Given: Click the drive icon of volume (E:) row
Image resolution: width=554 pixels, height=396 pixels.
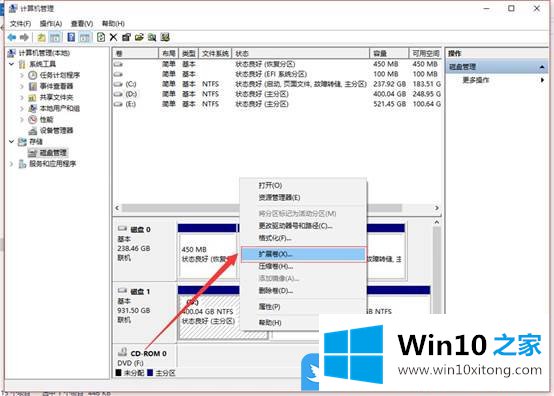Looking at the screenshot, I should (x=118, y=104).
